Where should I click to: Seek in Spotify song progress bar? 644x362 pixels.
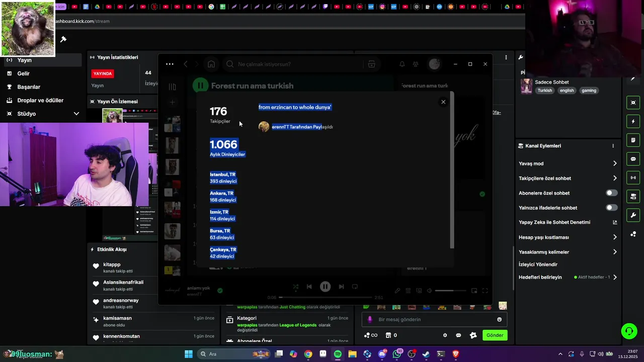coord(326,297)
